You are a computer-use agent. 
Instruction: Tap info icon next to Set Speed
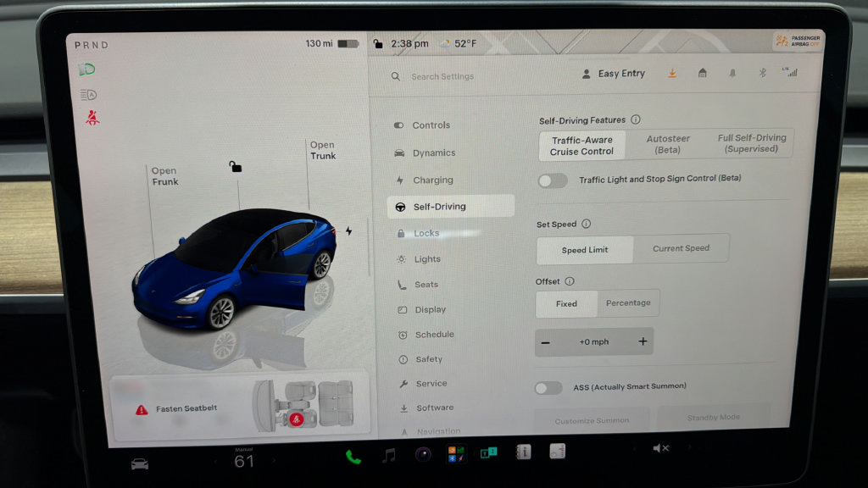[586, 224]
